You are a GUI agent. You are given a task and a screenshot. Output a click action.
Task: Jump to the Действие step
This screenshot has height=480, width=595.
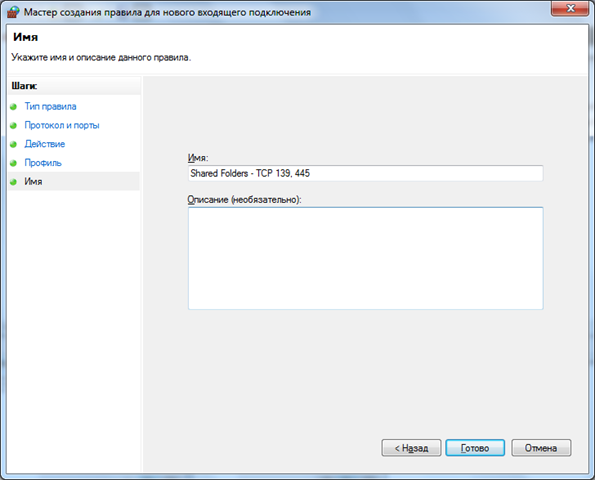pos(45,144)
